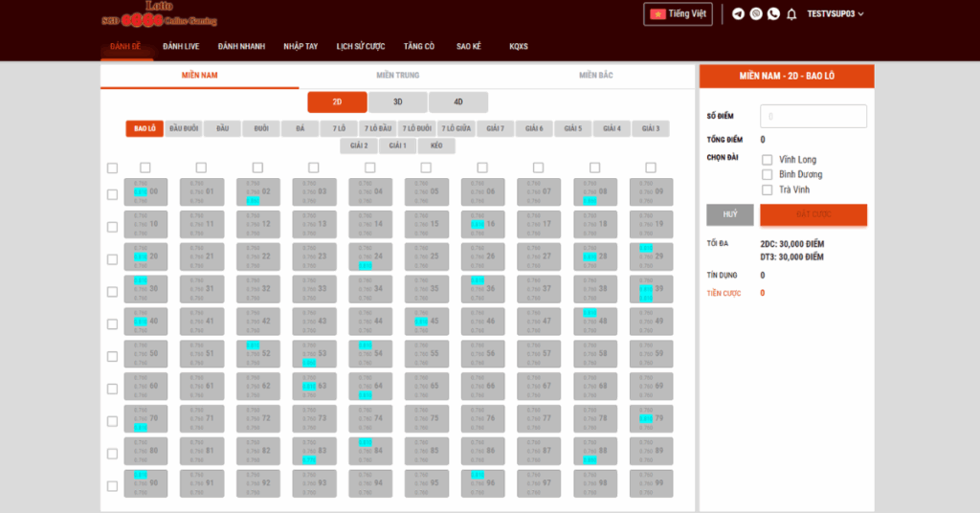This screenshot has width=980, height=513.
Task: Tick the row checkbox beside number 40
Action: click(x=113, y=323)
